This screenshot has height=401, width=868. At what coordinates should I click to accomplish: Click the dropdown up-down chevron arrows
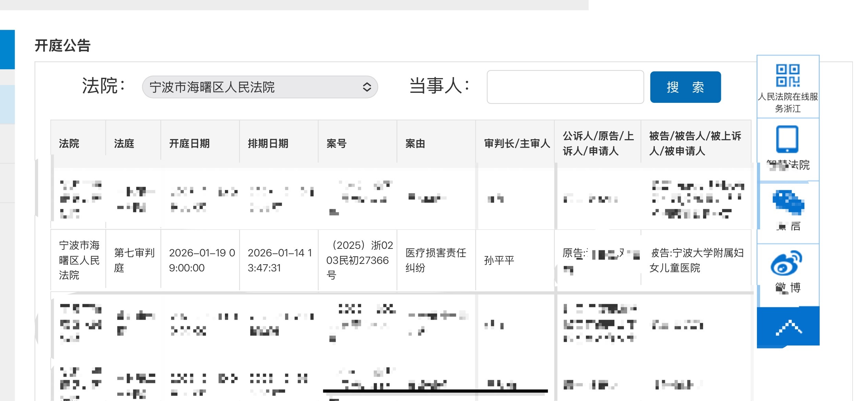point(367,87)
